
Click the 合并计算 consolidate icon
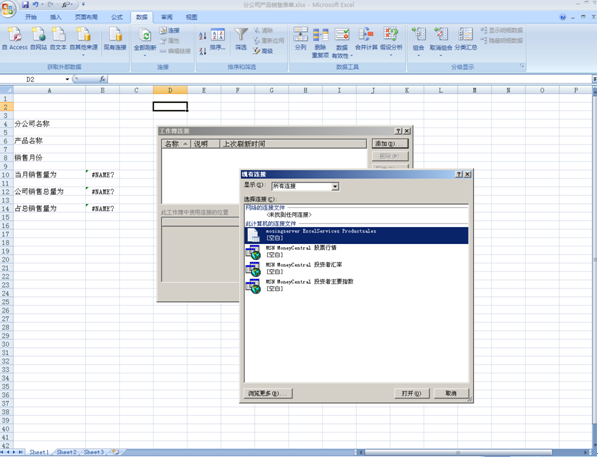[366, 34]
